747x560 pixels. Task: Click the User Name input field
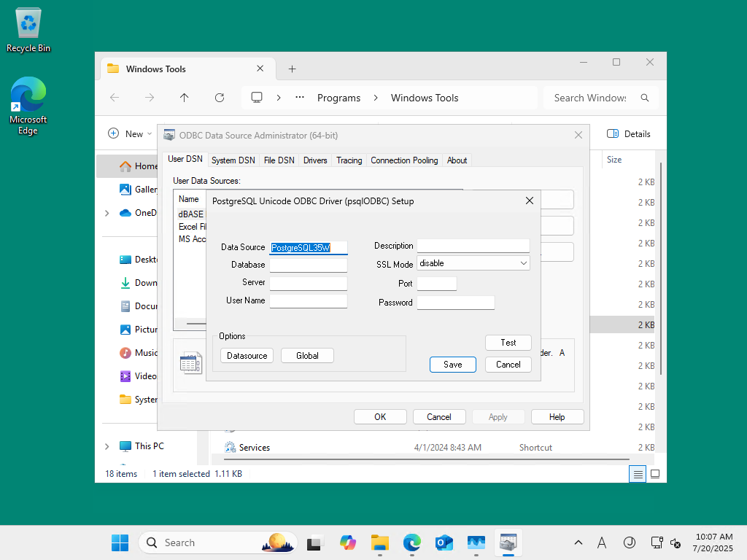point(309,301)
